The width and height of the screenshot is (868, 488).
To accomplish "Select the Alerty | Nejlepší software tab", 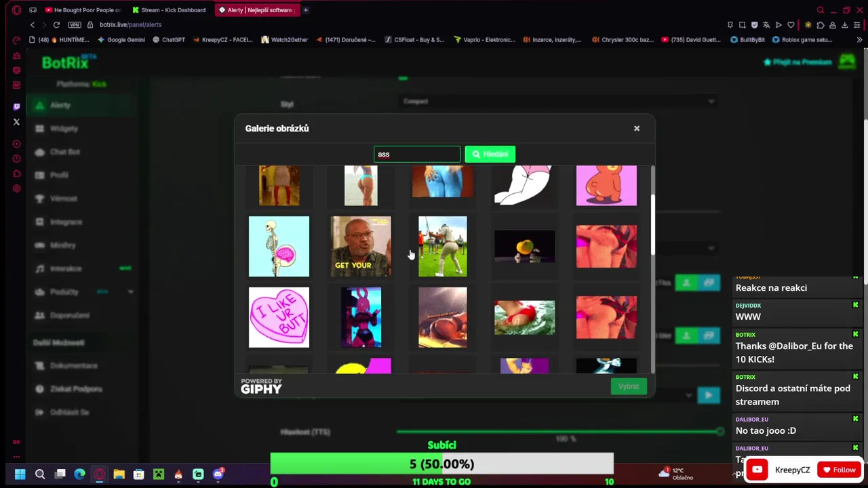I will pos(256,10).
